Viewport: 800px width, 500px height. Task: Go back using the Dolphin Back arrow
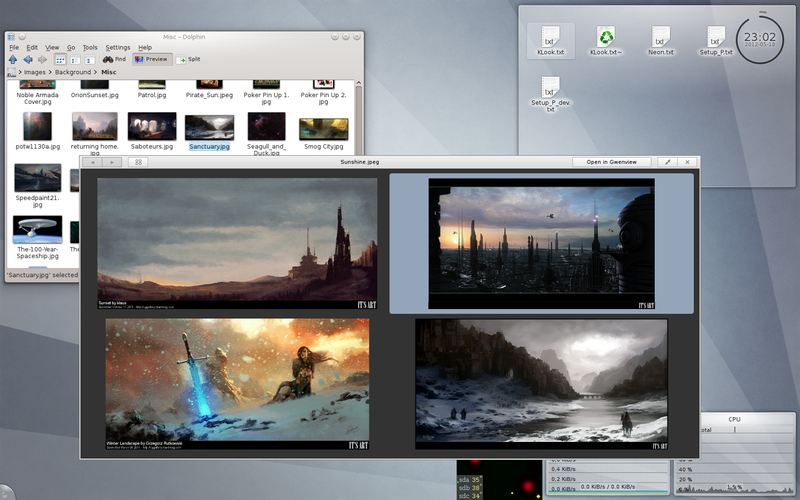pyautogui.click(x=27, y=59)
